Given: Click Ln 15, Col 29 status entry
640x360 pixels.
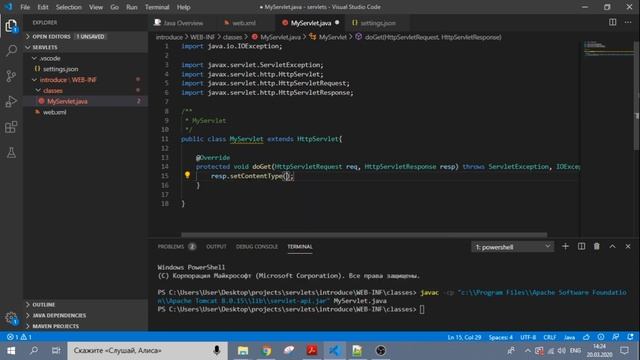Looking at the screenshot, I should coord(464,337).
